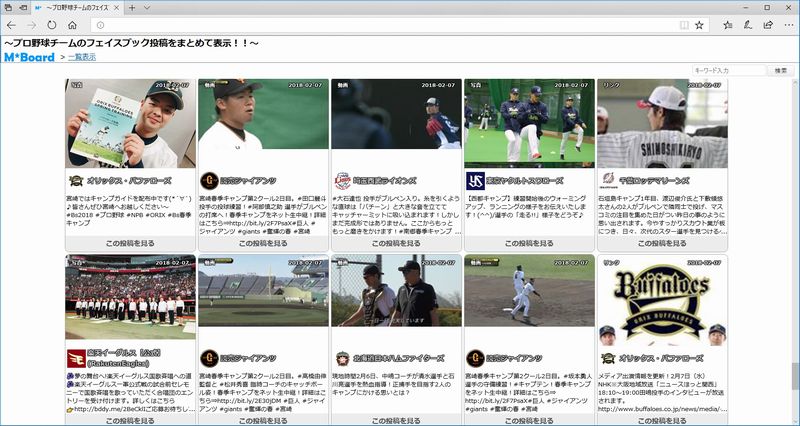The width and height of the screenshot is (800, 426).
Task: Click Orix logo on the メディア出演情報 post
Action: tap(608, 358)
